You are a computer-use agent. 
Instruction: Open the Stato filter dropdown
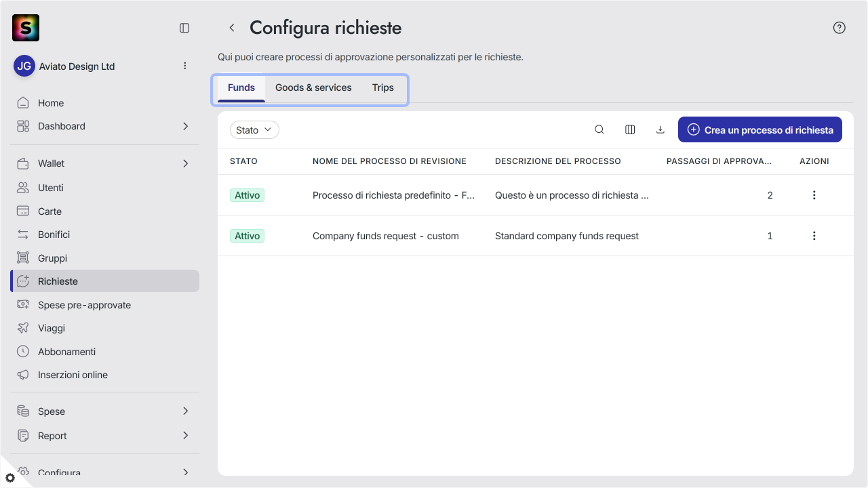click(x=254, y=130)
